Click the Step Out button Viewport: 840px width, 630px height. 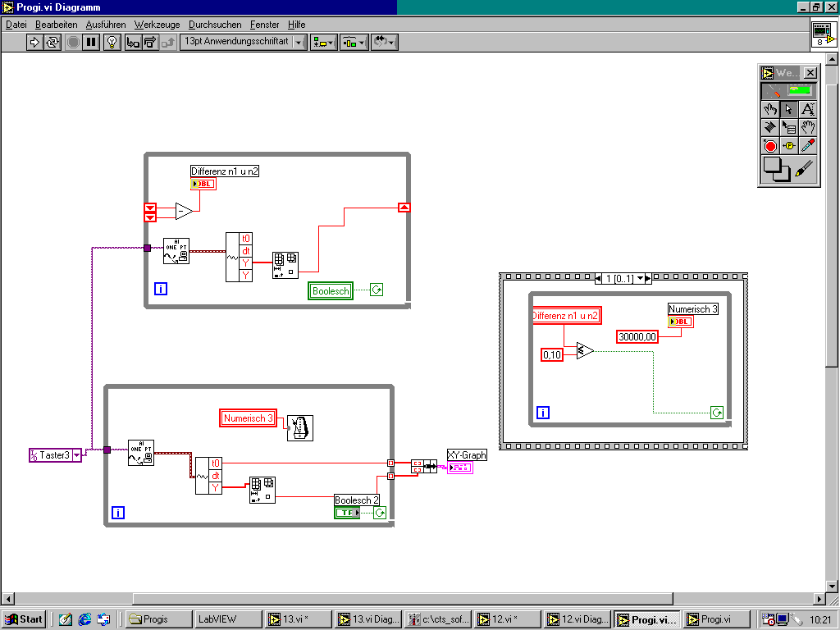167,42
